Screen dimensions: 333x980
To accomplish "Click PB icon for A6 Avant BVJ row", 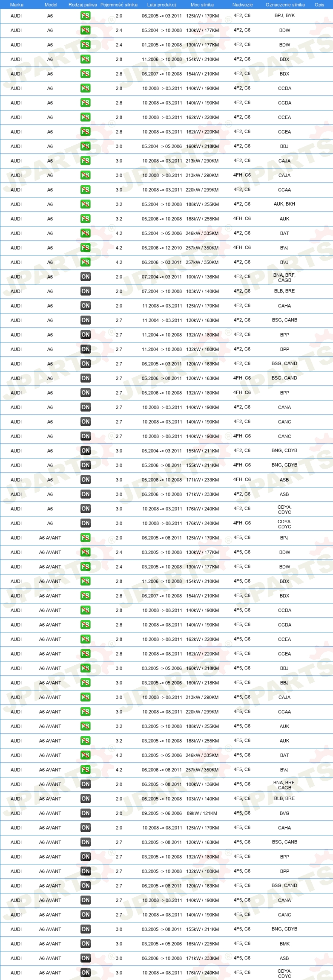I will click(85, 770).
